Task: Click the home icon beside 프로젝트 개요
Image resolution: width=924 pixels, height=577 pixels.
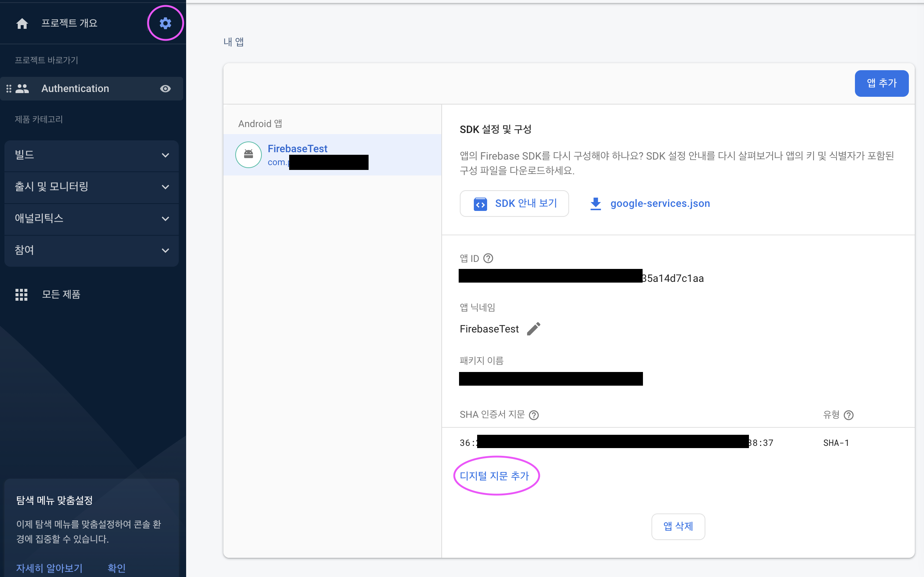Action: tap(22, 24)
